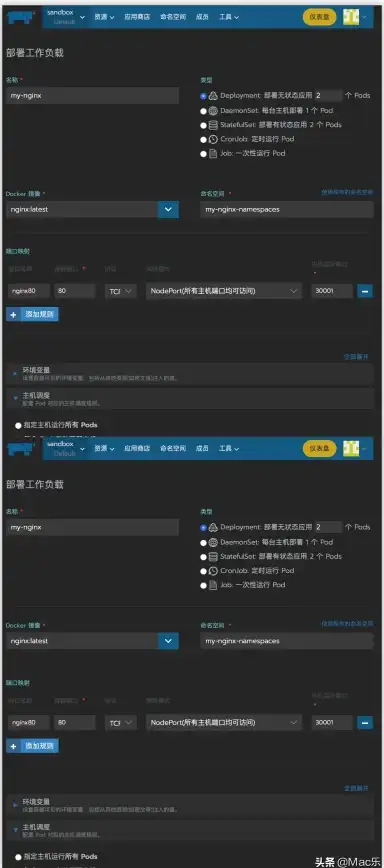Select the Job radio in the upper form
This screenshot has height=868, width=384.
pyautogui.click(x=204, y=154)
